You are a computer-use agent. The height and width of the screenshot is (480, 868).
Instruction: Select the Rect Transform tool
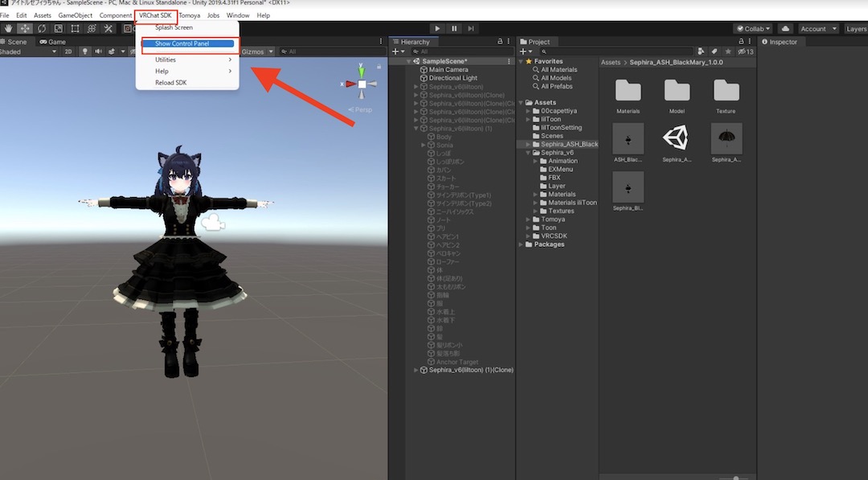click(x=74, y=28)
